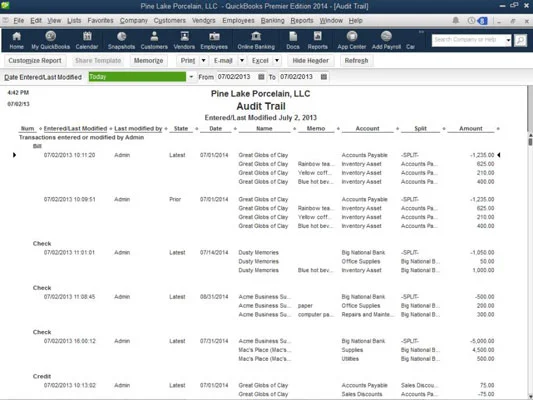Viewport: 533px width, 400px height.
Task: Click the search magnifier button
Action: coord(520,40)
